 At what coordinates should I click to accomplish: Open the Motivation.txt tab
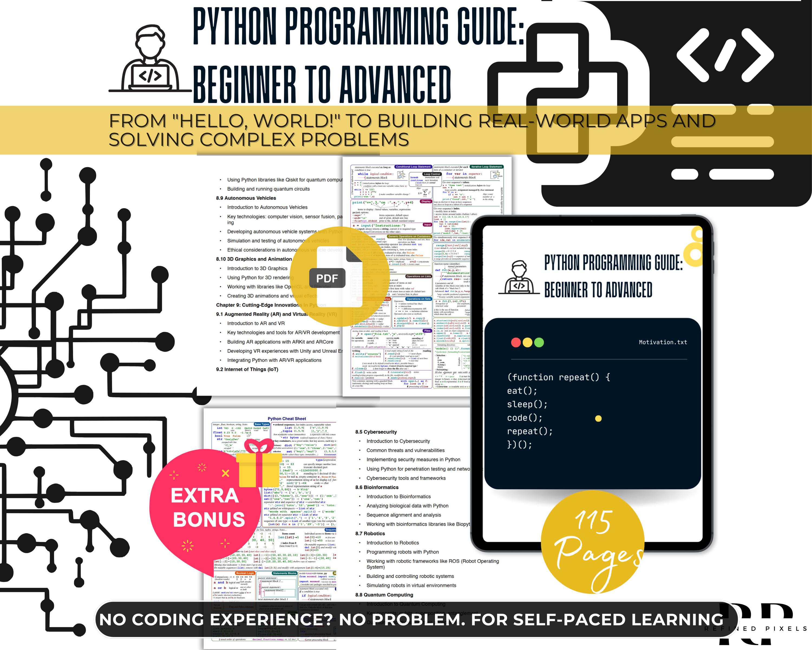[x=664, y=342]
